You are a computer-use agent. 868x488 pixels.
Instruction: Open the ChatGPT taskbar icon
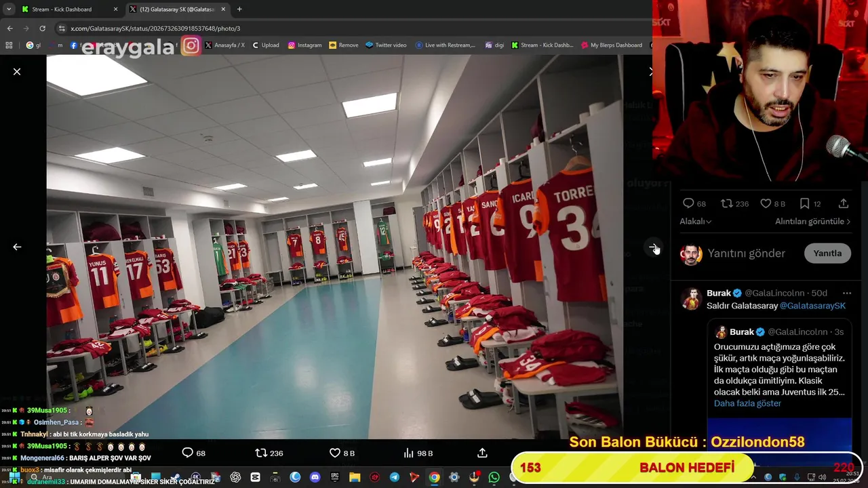click(x=235, y=477)
